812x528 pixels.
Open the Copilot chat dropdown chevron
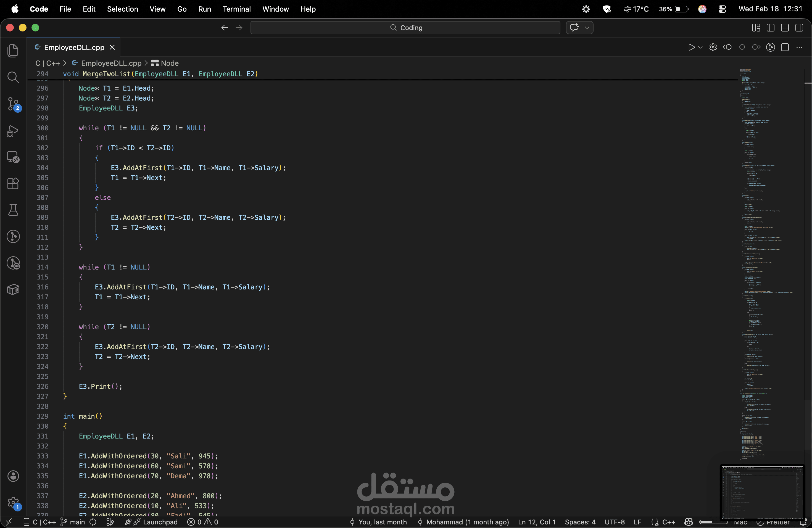pyautogui.click(x=587, y=28)
